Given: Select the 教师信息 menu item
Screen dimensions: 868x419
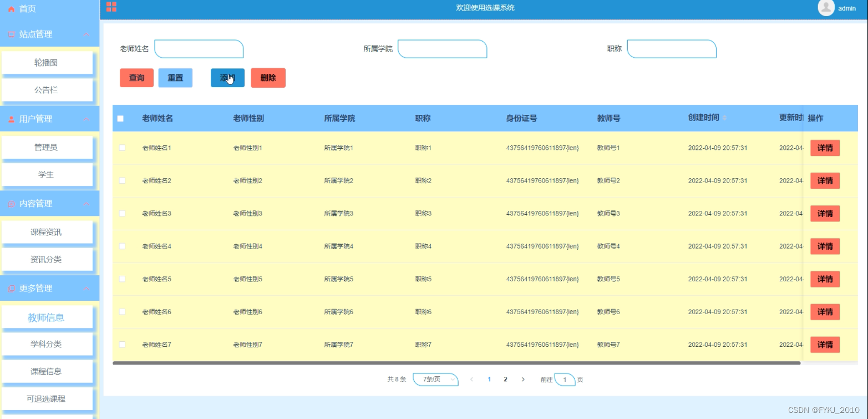Looking at the screenshot, I should 47,317.
